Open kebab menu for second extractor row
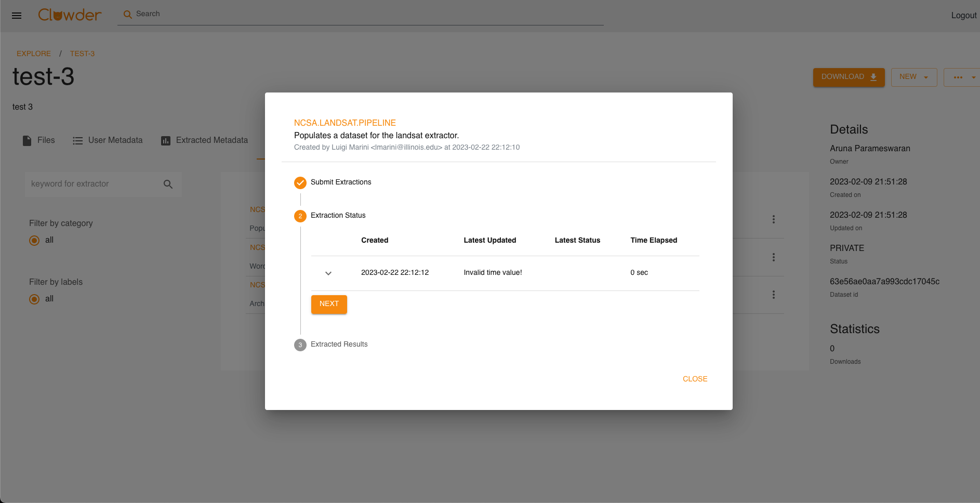The width and height of the screenshot is (980, 503). click(774, 257)
